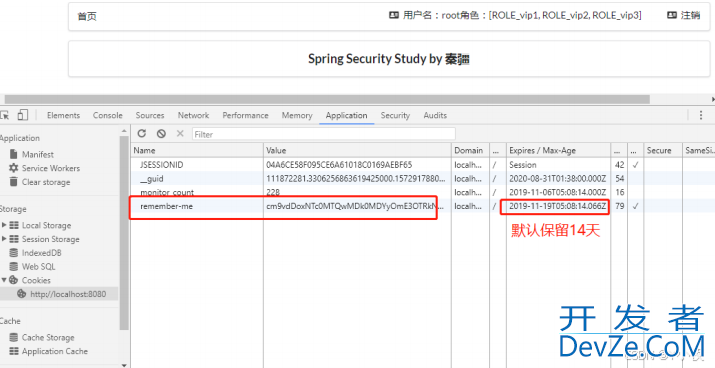Screen dimensions: 715x368
Task: Switch to the Performance tab
Action: (x=245, y=115)
